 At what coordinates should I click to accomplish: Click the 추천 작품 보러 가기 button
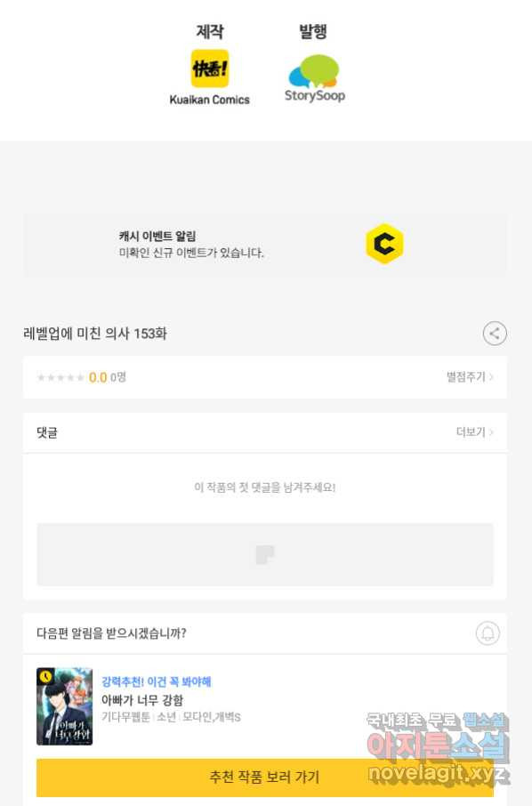[265, 778]
